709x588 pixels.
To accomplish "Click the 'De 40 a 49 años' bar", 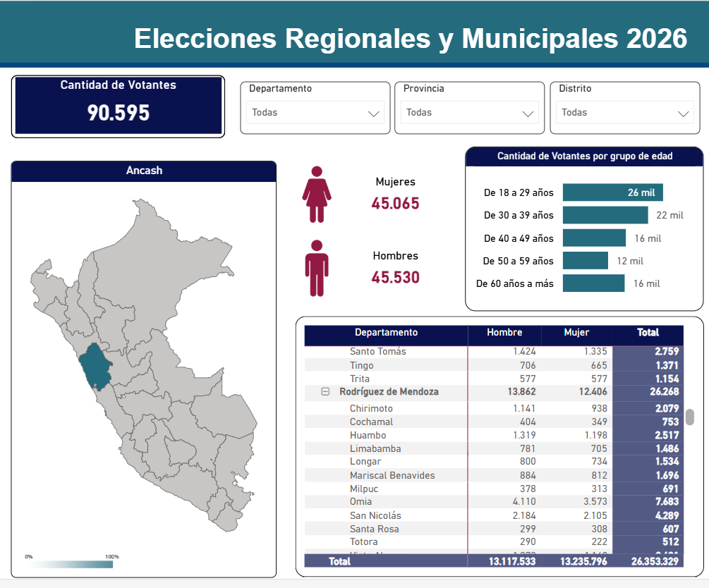I will [x=594, y=238].
